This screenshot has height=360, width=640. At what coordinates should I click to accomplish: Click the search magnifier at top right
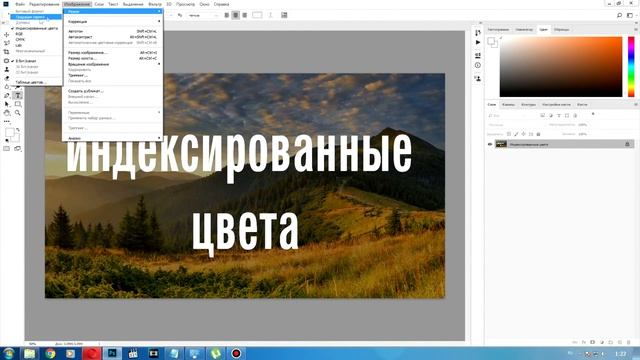point(619,15)
